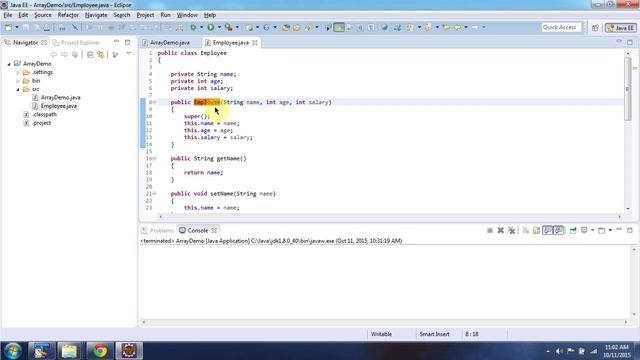Open the Project menu
Screen dimensions: 640x360
click(x=145, y=15)
